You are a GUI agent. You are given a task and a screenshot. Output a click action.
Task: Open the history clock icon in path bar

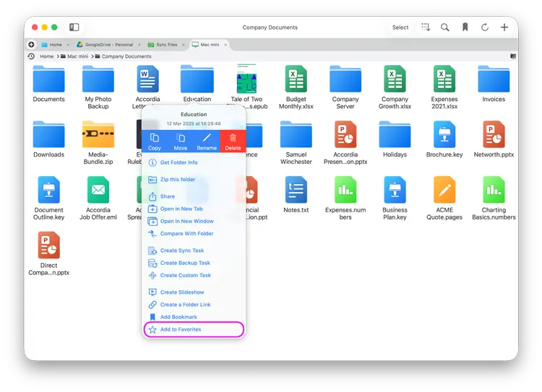click(x=32, y=56)
